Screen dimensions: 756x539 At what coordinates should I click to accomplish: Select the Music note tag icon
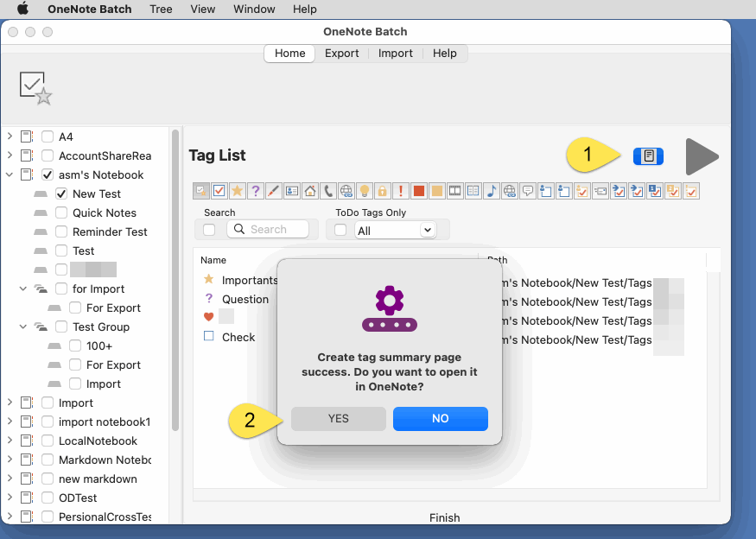click(x=491, y=190)
